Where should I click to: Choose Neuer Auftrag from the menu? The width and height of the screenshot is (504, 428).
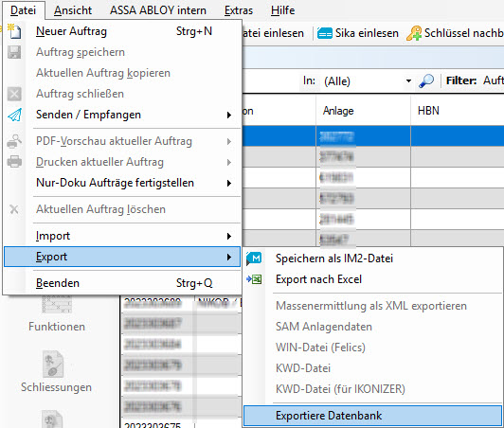click(122, 31)
